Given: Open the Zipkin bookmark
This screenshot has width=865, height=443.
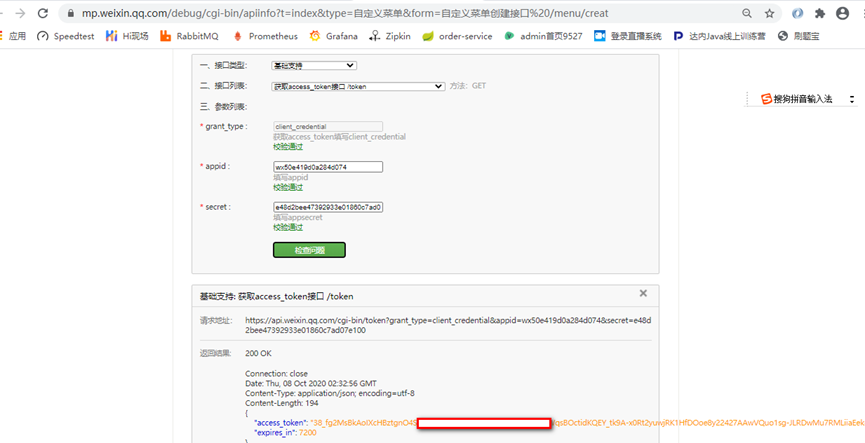Looking at the screenshot, I should point(390,36).
